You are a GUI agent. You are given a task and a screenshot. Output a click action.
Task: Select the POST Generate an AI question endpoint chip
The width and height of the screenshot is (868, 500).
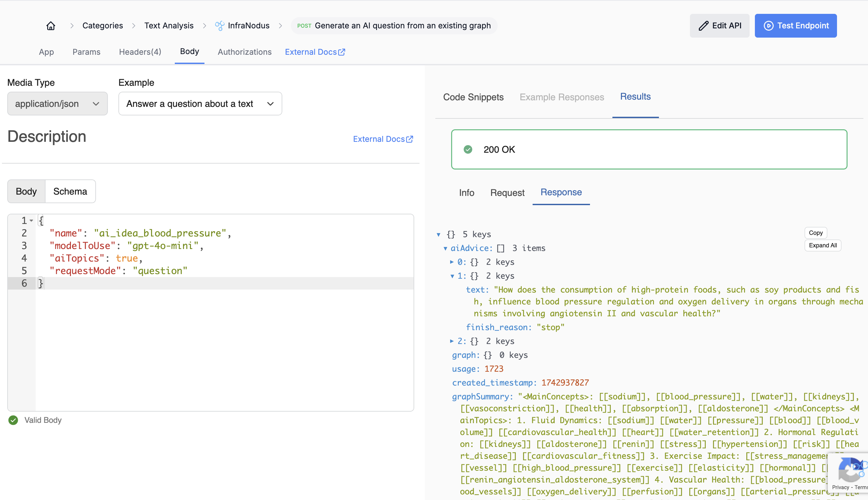click(x=394, y=26)
